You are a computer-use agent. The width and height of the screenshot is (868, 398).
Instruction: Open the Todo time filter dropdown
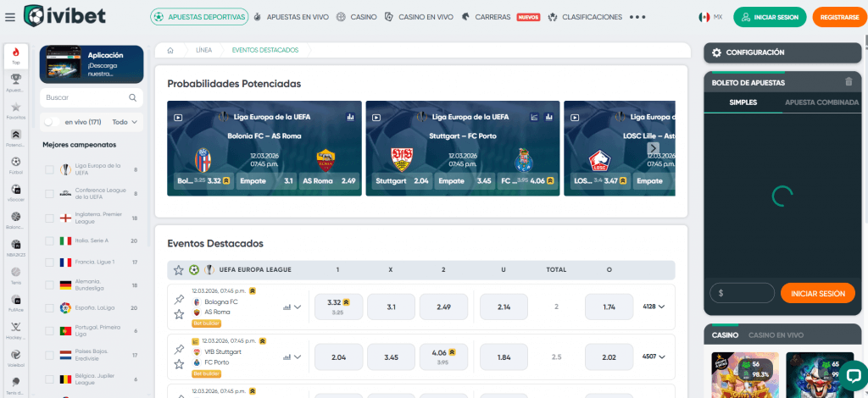coord(125,122)
